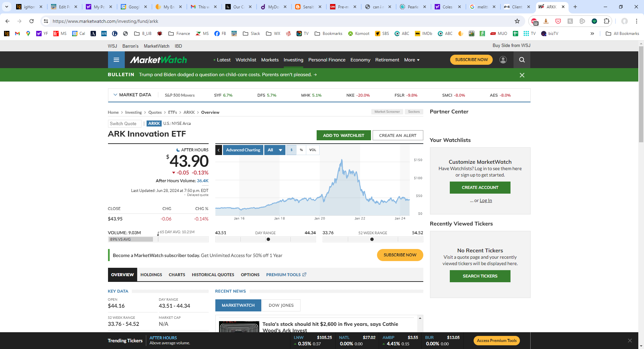This screenshot has width=644, height=349.
Task: Collapse chart panel with left arrow
Action: 219,150
